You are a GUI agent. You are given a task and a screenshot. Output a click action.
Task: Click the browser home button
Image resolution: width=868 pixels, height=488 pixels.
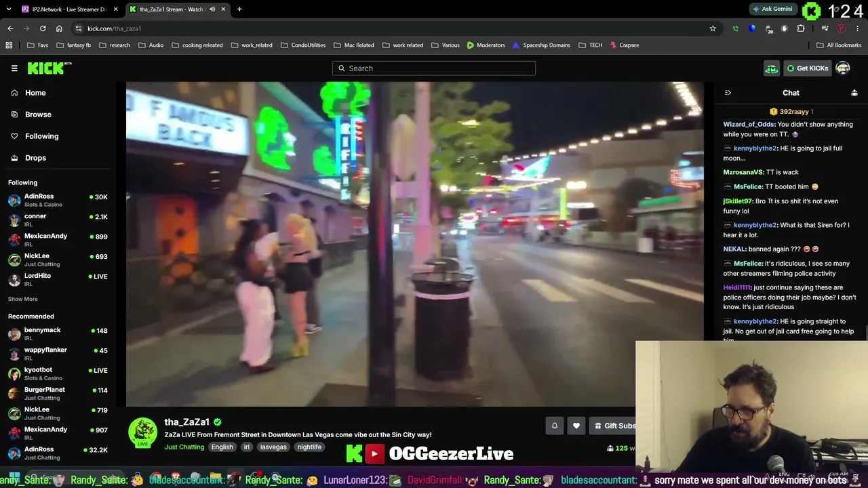59,28
